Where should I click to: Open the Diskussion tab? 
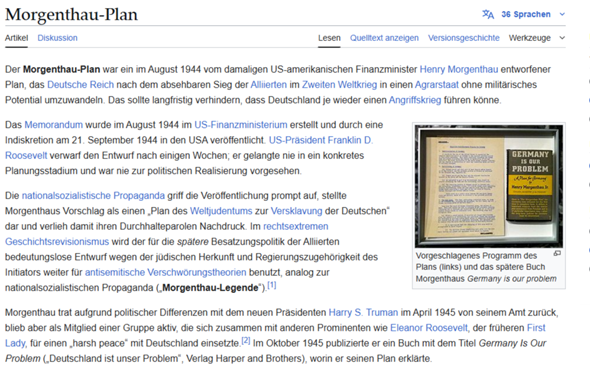[x=57, y=38]
